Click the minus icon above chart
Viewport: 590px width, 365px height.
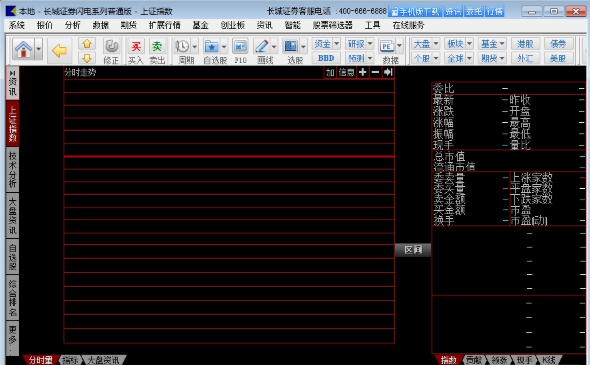375,72
